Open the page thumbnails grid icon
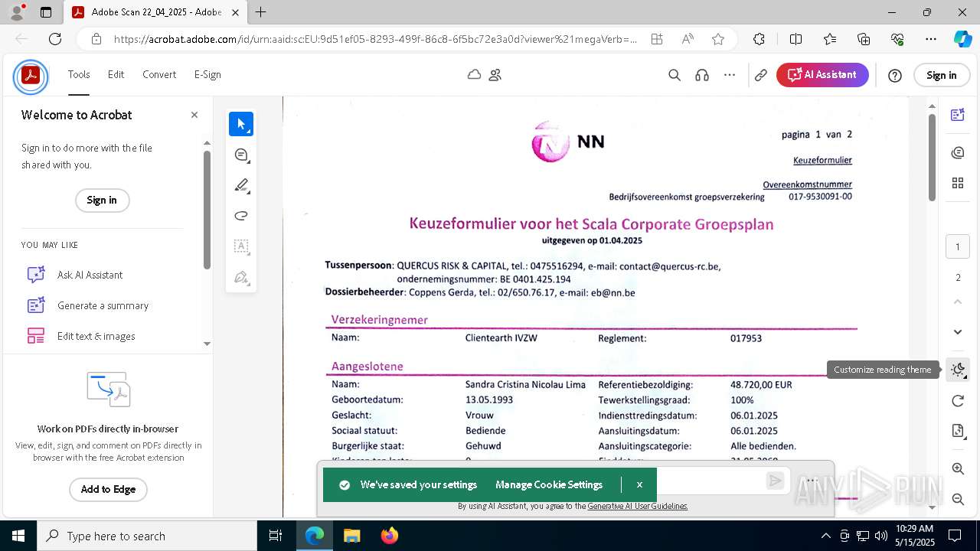The width and height of the screenshot is (980, 551). (958, 183)
